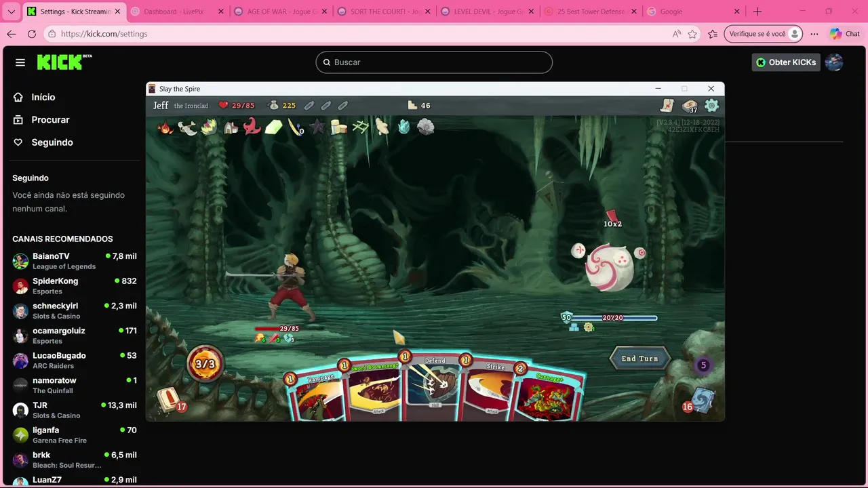Inspect the lotus flower relic
The image size is (868, 488).
209,127
